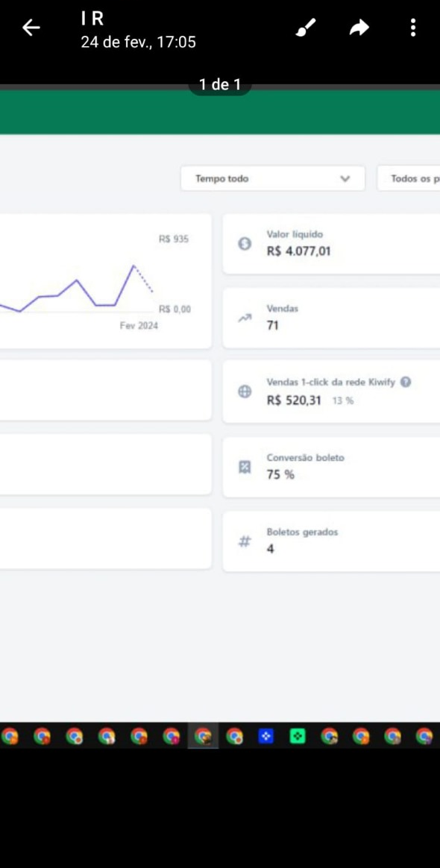Select the R$ 4.077,01 net value
The width and height of the screenshot is (440, 868).
(x=298, y=251)
